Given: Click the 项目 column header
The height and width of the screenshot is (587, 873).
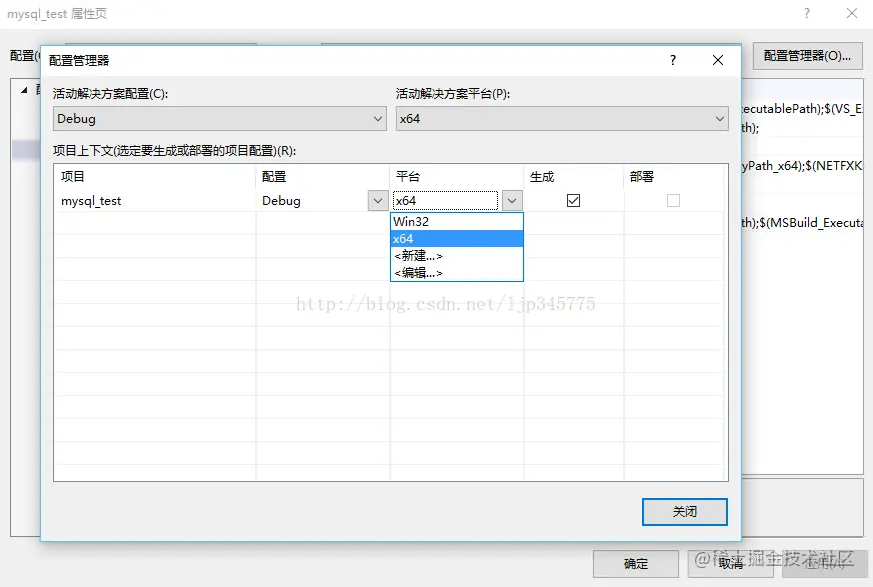Looking at the screenshot, I should point(155,177).
